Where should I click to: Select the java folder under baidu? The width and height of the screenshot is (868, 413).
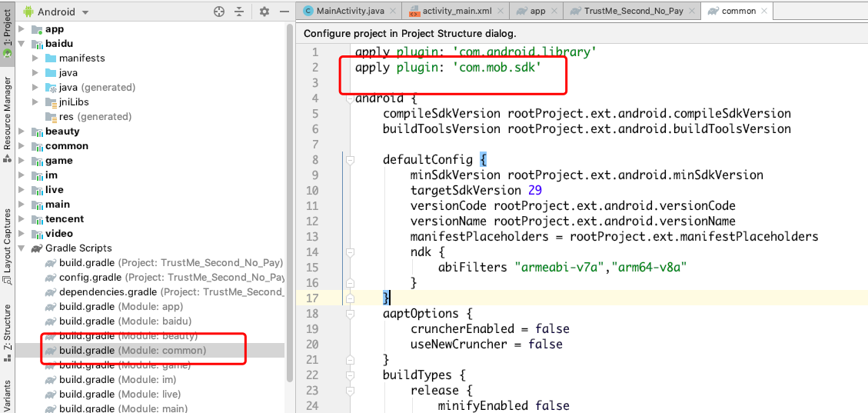(68, 73)
